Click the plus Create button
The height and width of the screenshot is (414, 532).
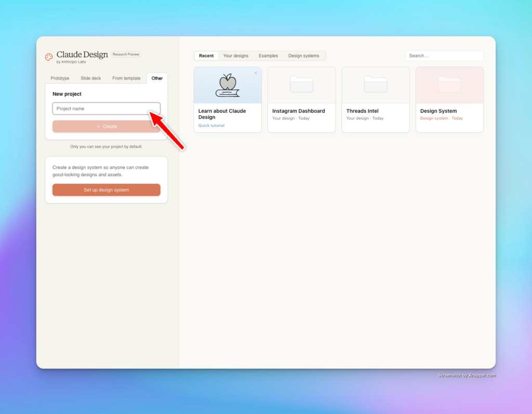tap(107, 127)
